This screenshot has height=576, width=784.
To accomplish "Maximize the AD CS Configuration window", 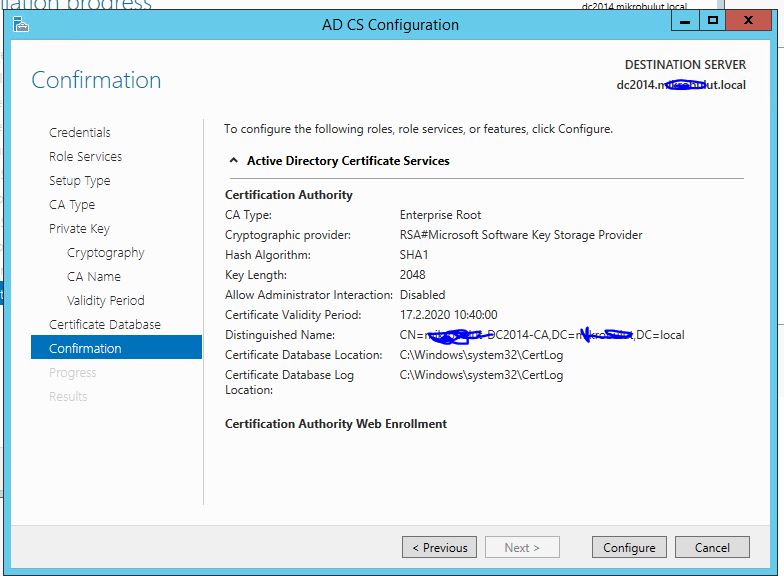I will (712, 21).
